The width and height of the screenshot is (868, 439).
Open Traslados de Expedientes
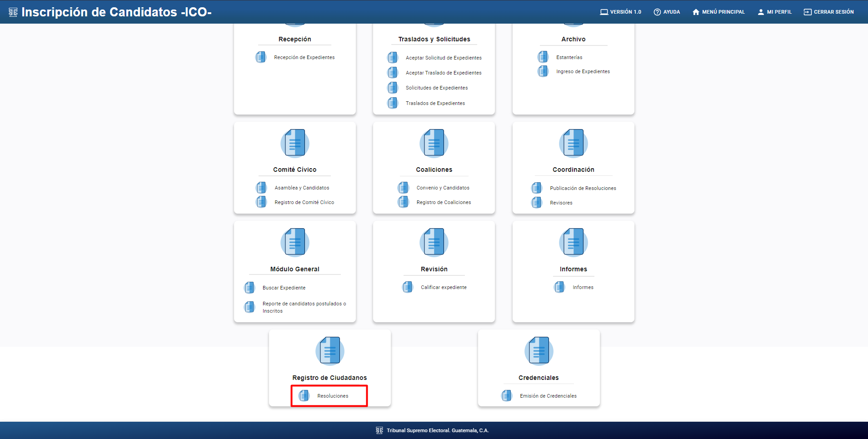coord(435,103)
